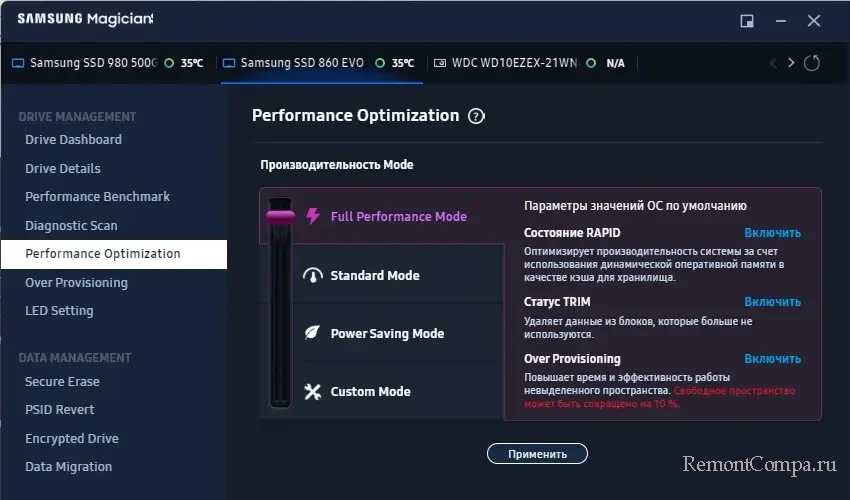850x500 pixels.
Task: Click the Performance Optimization help question mark icon
Action: pos(476,116)
